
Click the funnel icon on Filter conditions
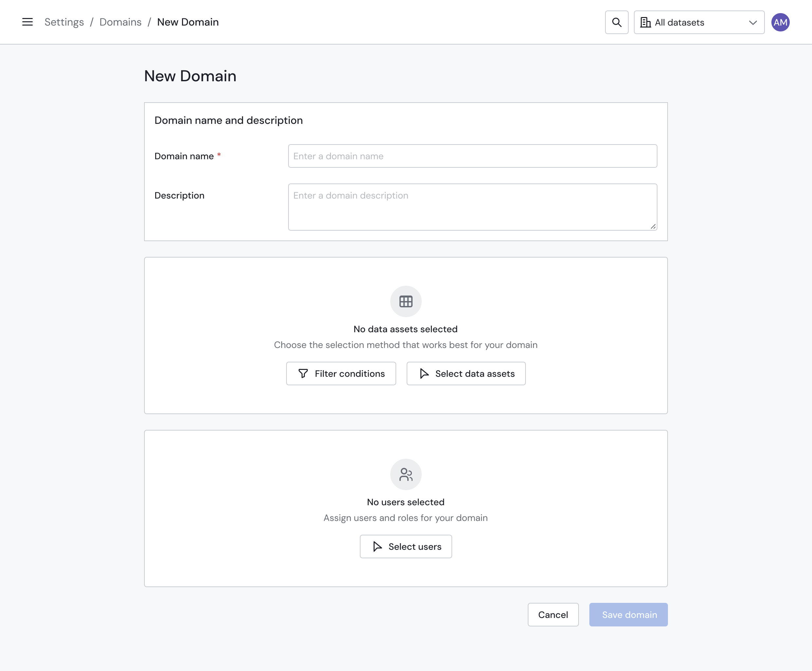(303, 374)
